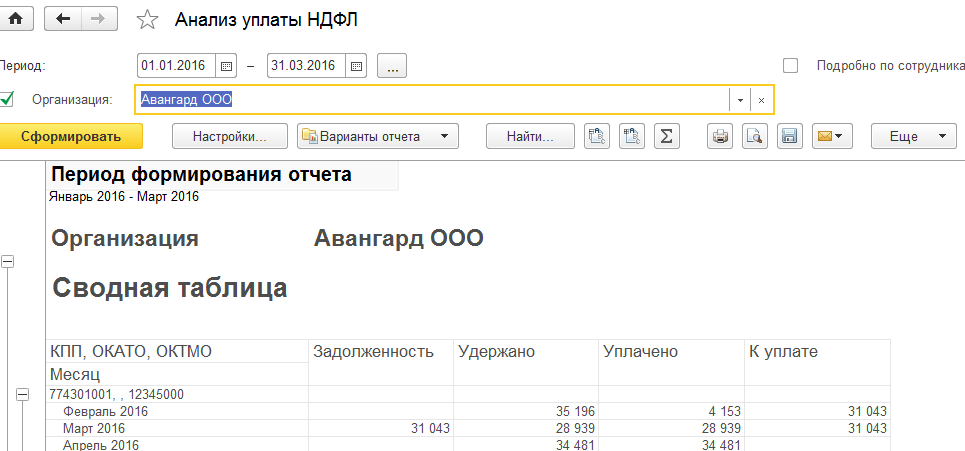The image size is (965, 451).
Task: Select the Задолженность column header
Action: 380,362
